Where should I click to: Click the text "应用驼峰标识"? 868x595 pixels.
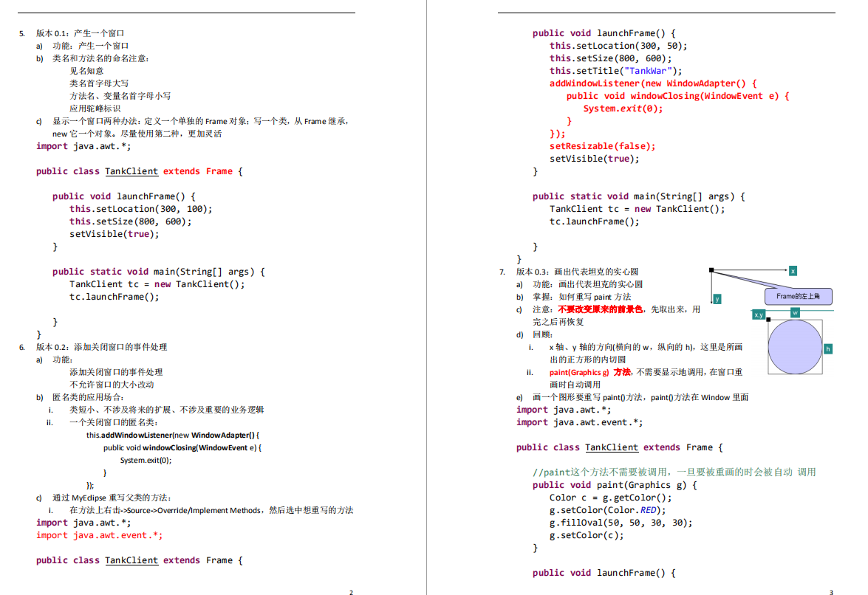[95, 109]
